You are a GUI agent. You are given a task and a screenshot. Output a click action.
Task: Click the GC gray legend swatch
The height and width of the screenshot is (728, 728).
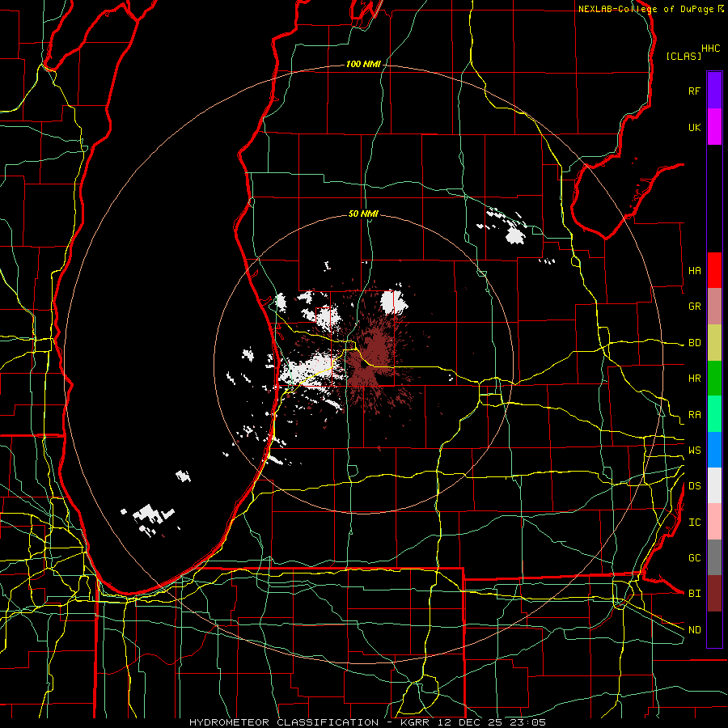(x=714, y=557)
